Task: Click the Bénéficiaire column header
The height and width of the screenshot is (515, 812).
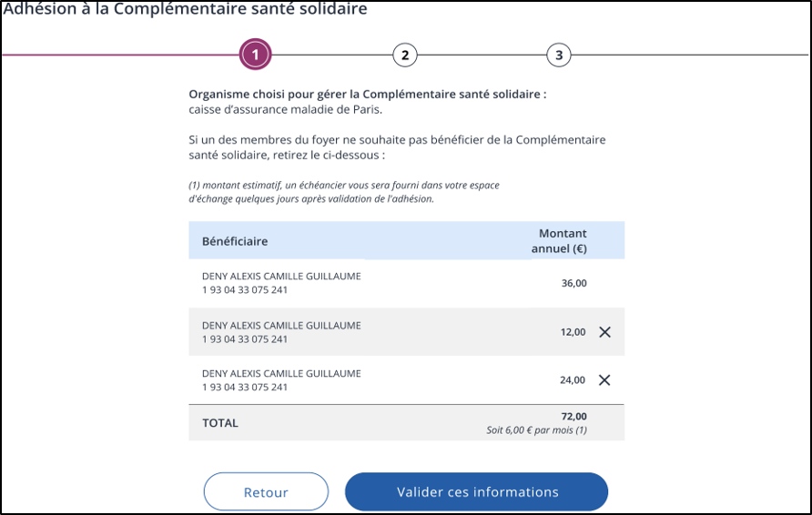Action: [235, 241]
